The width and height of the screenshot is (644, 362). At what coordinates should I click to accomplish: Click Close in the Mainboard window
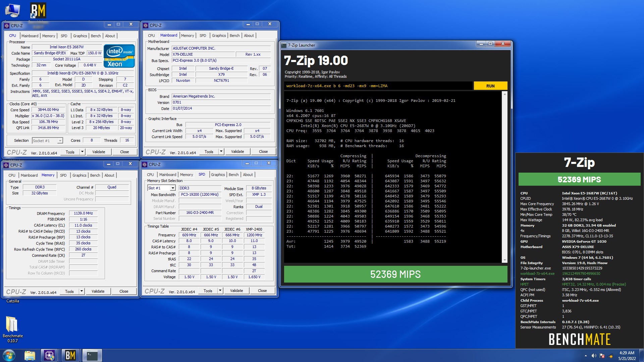coord(263,152)
